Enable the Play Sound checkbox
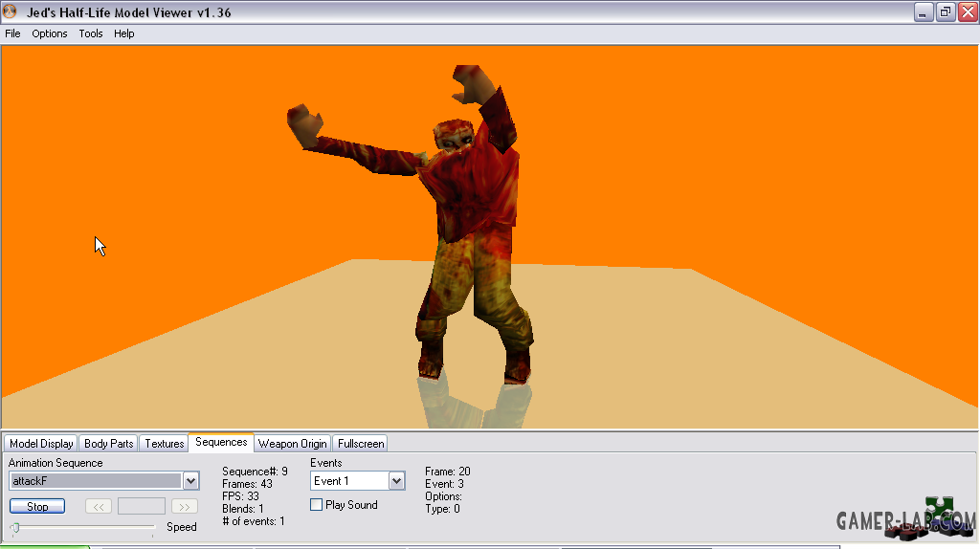 coord(316,505)
